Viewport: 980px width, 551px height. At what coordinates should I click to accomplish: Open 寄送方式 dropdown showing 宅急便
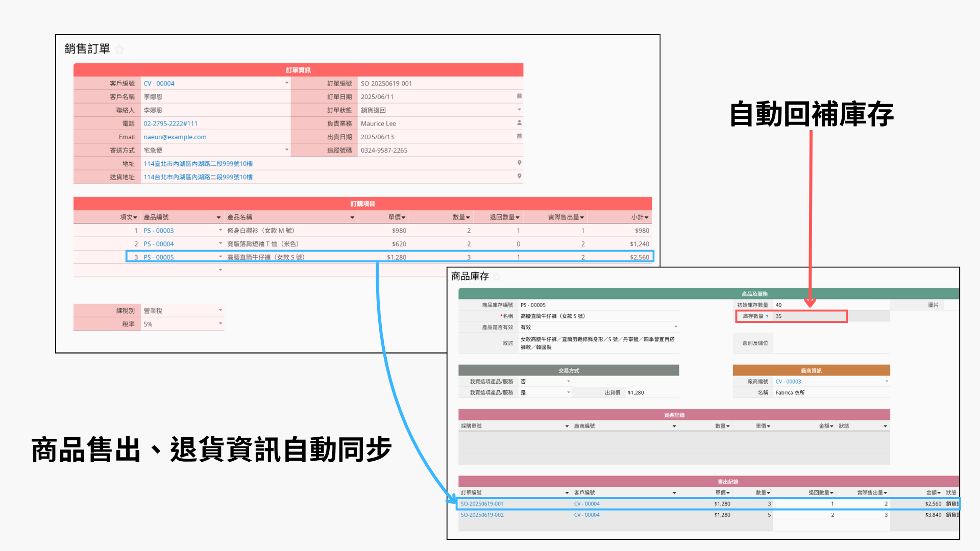point(286,149)
